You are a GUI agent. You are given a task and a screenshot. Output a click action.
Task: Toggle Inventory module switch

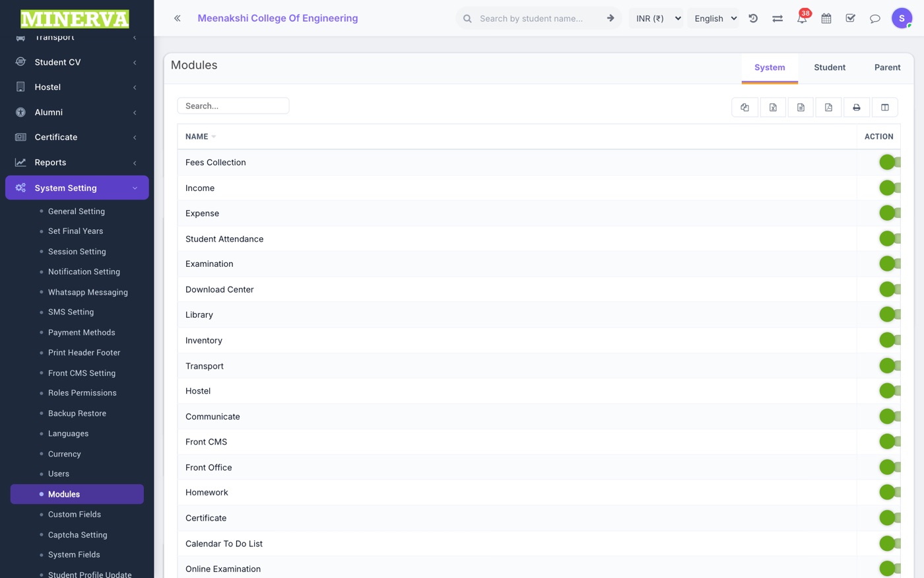pyautogui.click(x=890, y=340)
